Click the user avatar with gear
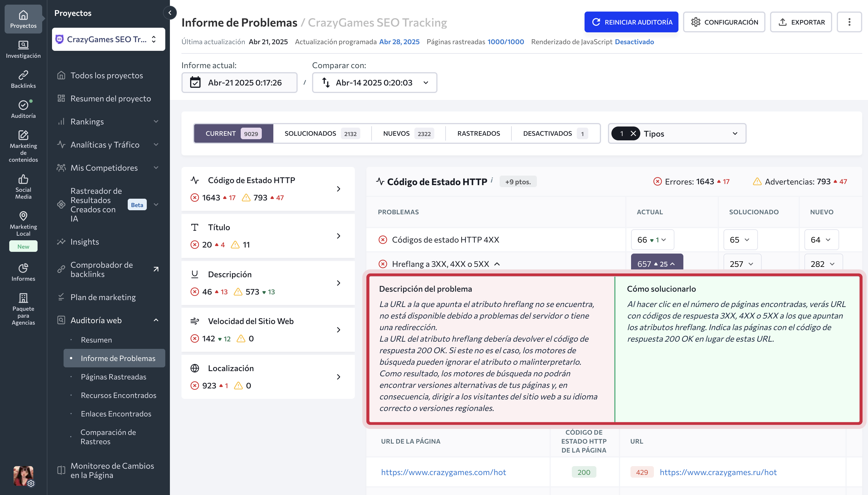 pos(23,476)
